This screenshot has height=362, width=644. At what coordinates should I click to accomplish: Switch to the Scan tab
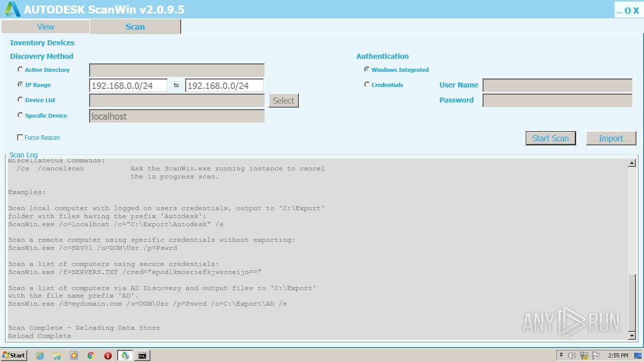click(x=135, y=27)
